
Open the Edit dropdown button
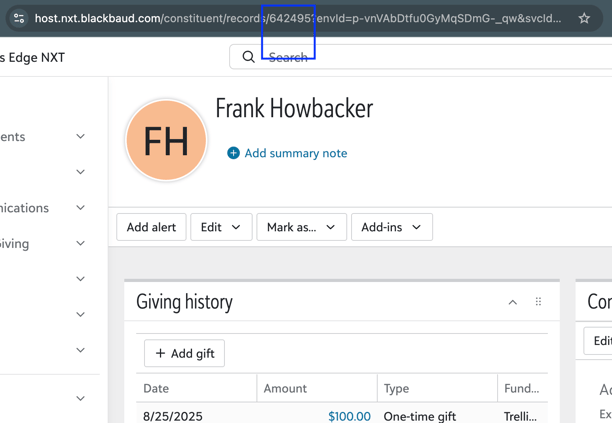[x=221, y=227]
